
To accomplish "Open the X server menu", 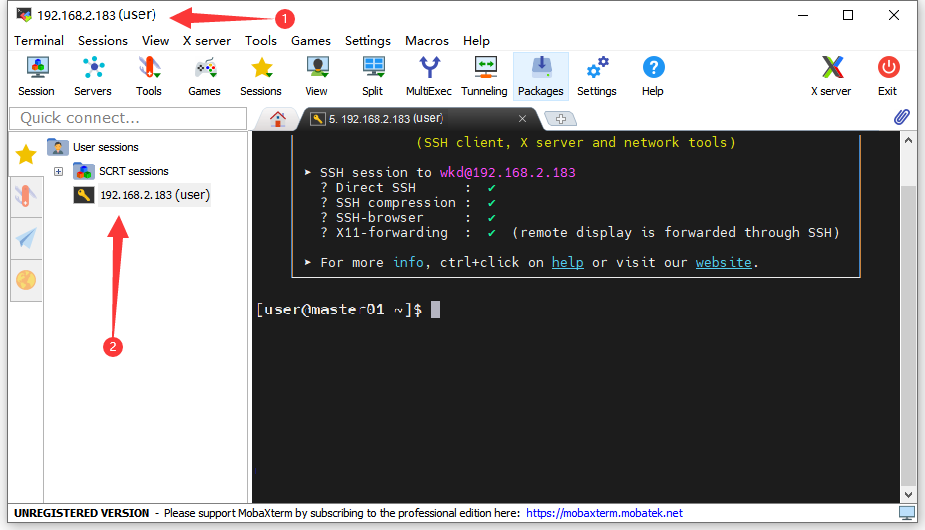I will click(x=206, y=41).
